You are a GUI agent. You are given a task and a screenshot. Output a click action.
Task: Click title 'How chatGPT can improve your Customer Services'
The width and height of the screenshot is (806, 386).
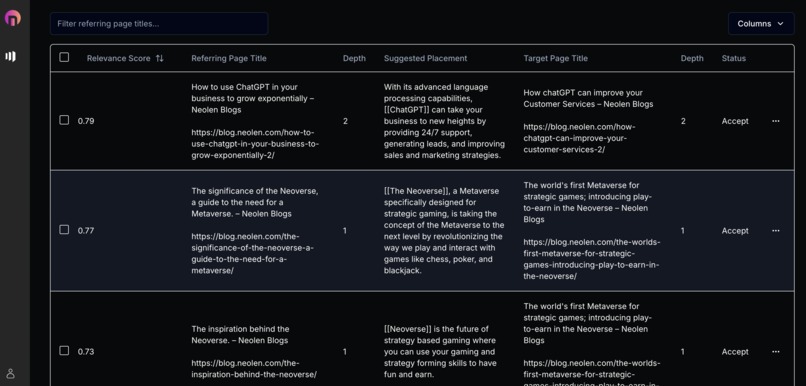point(588,98)
